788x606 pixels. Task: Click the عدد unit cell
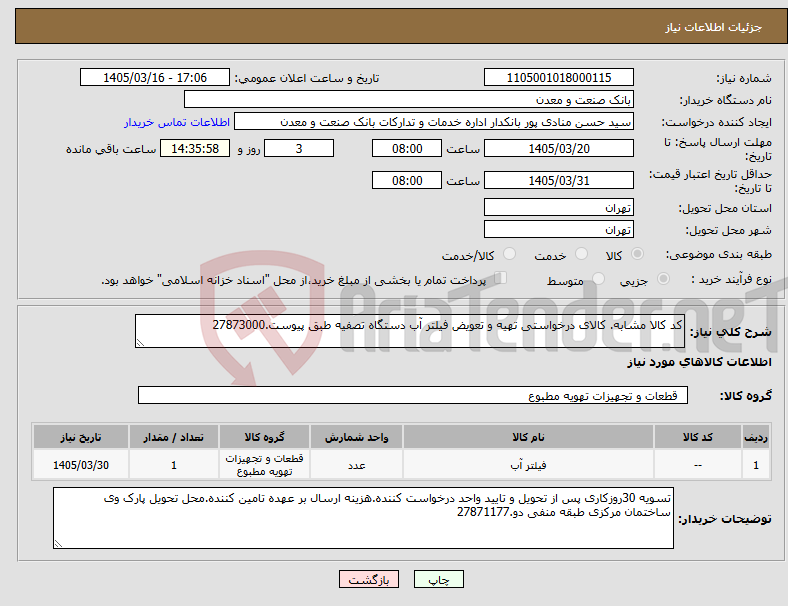pyautogui.click(x=356, y=465)
